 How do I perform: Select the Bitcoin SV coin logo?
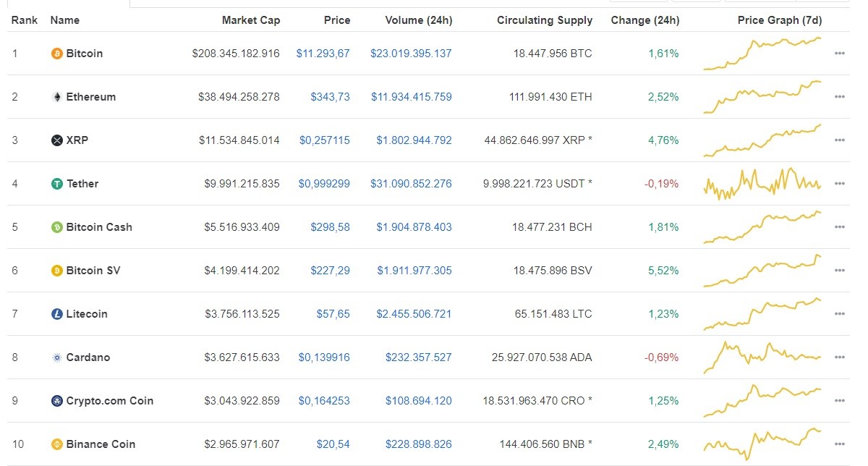(56, 270)
